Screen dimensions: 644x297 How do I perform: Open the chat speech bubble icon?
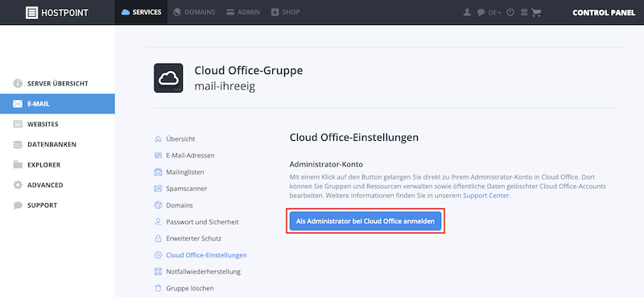tap(481, 13)
